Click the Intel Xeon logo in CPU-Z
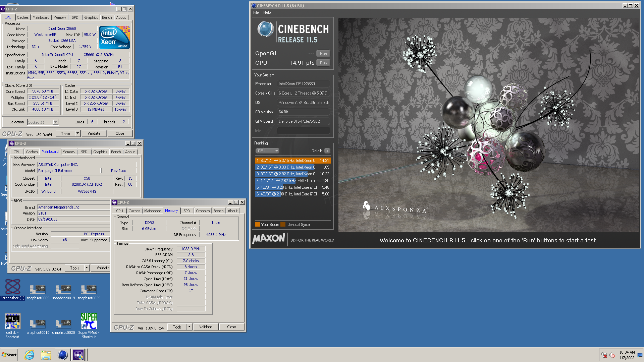Viewport: 644px width, 362px height. pos(115,38)
